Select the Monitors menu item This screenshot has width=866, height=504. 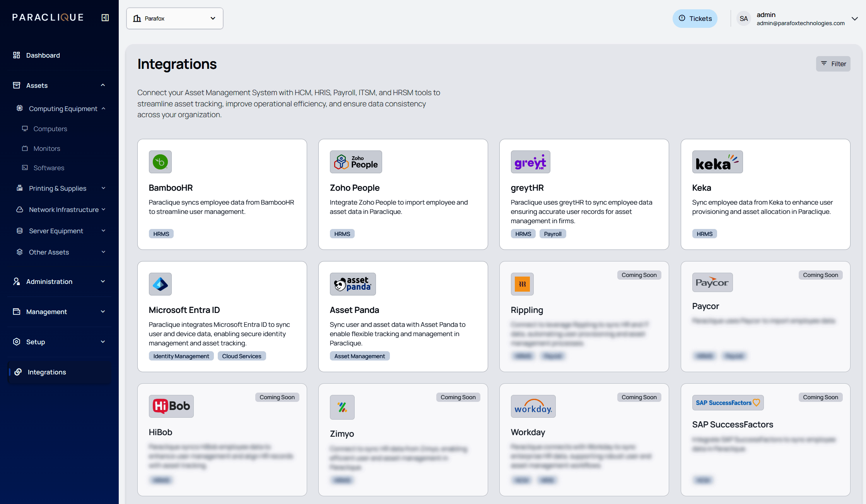click(47, 149)
